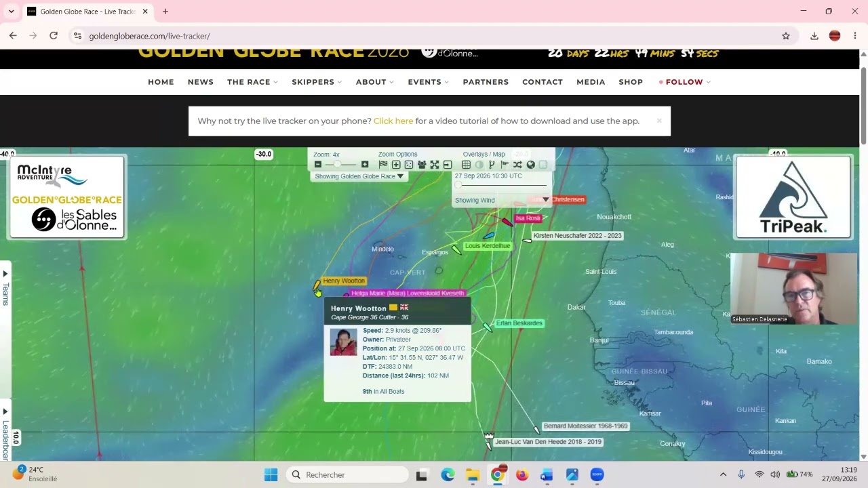The width and height of the screenshot is (868, 488).
Task: Select Jean-Luc Van Den Heede 2018 - 2019 label
Action: (x=548, y=442)
